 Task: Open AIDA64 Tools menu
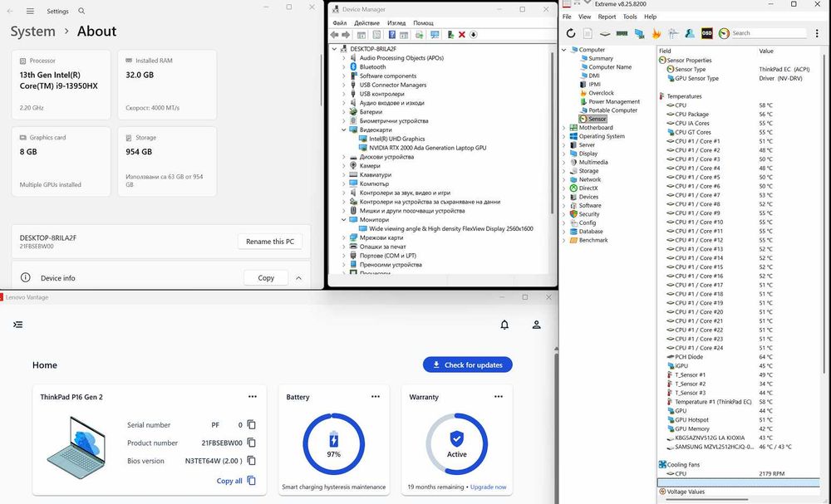click(x=630, y=17)
